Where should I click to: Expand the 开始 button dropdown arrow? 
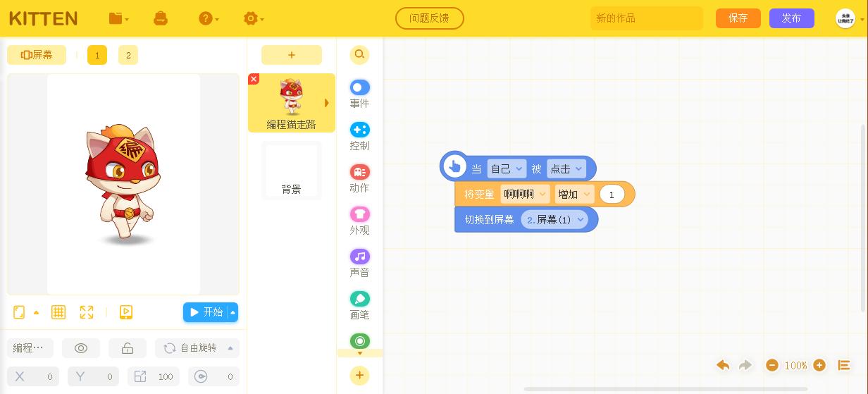233,312
